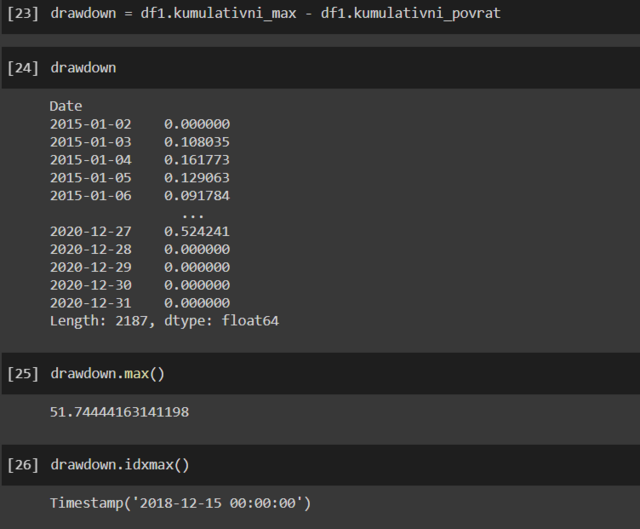Click 'df1.kumulativni_max' in cell 23

pyautogui.click(x=218, y=13)
